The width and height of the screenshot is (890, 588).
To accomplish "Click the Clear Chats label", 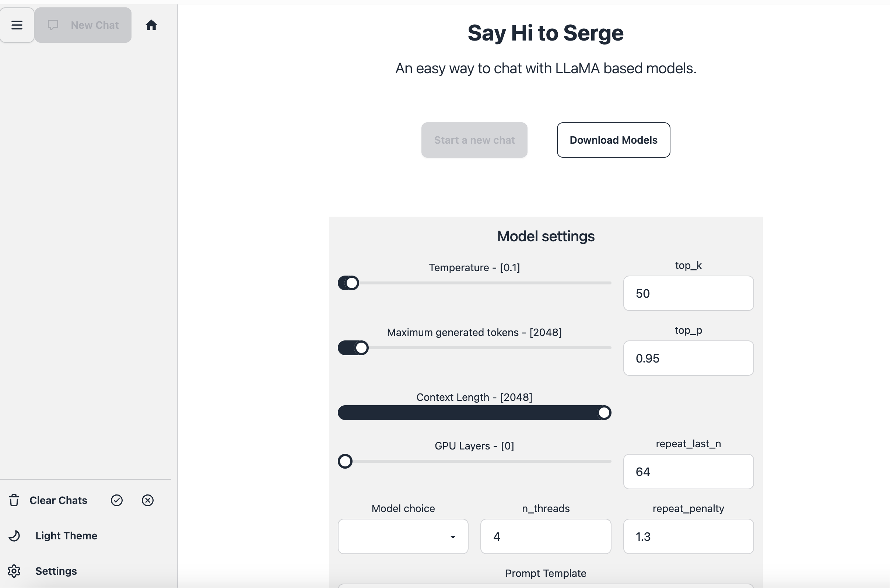I will pyautogui.click(x=59, y=500).
